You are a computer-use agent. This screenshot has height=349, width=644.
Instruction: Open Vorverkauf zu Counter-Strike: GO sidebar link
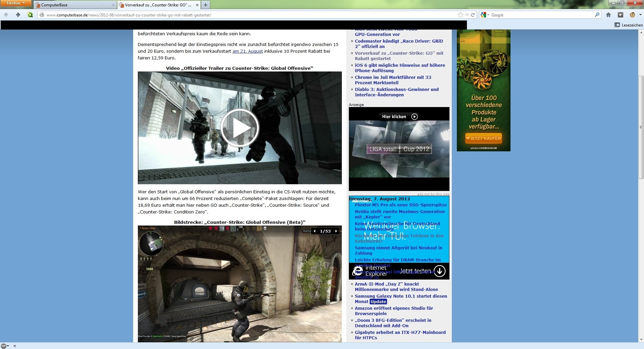tap(399, 56)
